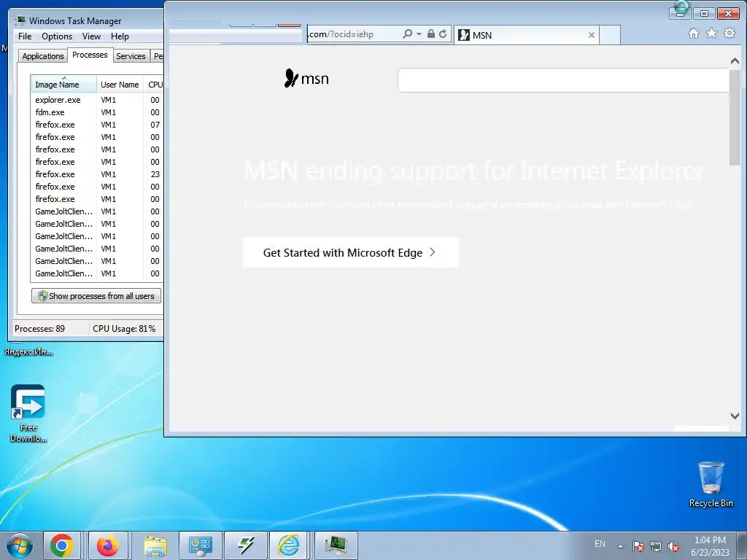
Task: Select the Free Download Manager desktop shortcut
Action: [x=28, y=413]
